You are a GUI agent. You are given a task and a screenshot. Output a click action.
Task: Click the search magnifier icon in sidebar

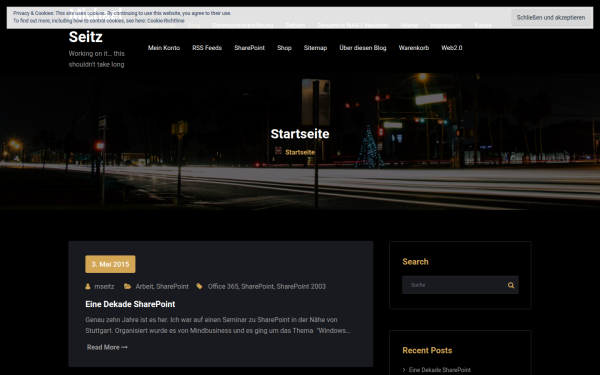click(x=510, y=285)
